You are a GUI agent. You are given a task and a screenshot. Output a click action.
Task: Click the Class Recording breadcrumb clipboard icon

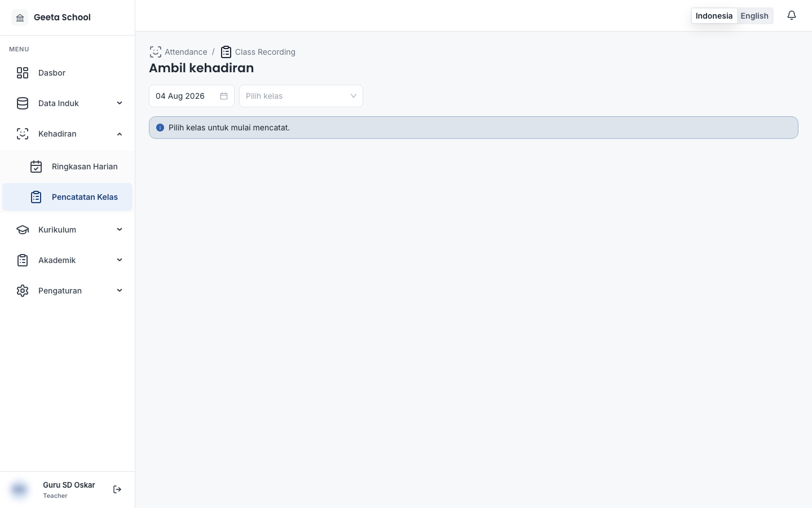coord(226,52)
